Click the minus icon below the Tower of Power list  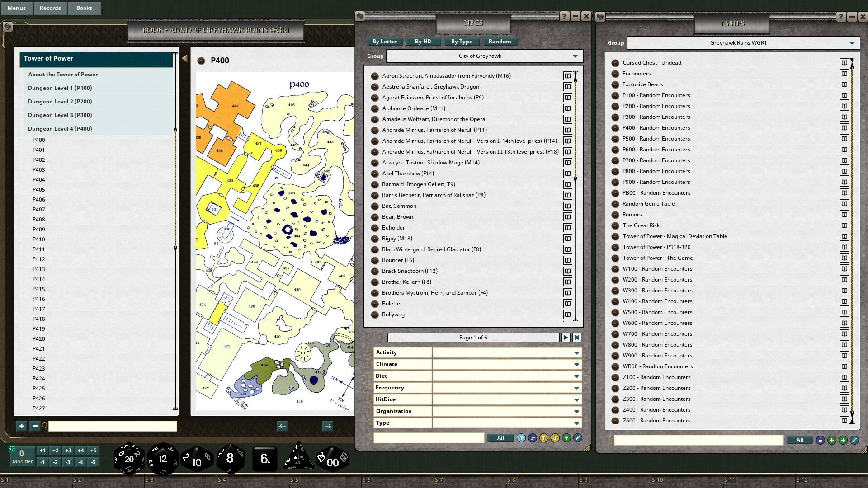[x=35, y=426]
